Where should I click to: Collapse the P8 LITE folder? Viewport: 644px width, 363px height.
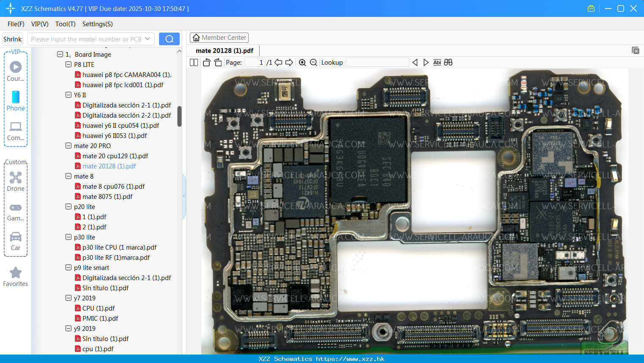click(69, 64)
